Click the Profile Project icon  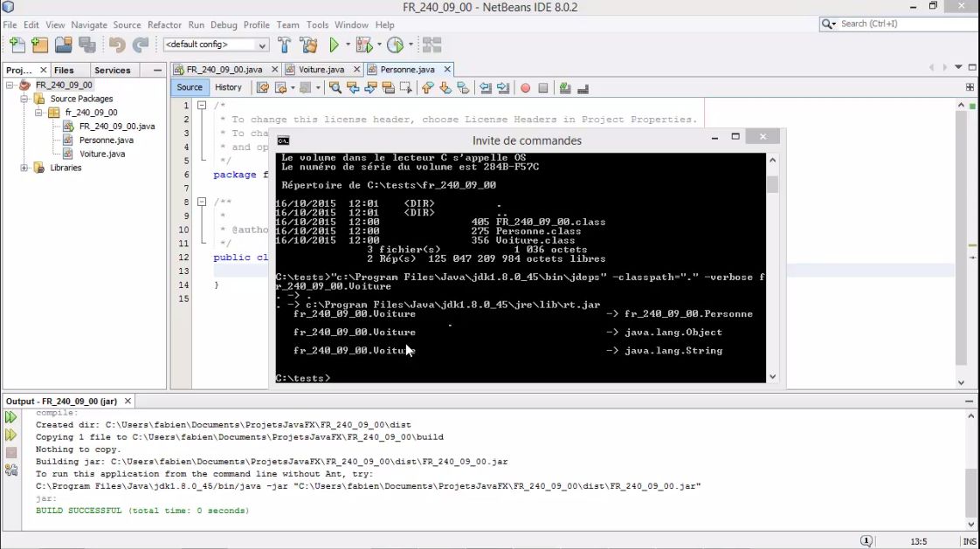395,45
